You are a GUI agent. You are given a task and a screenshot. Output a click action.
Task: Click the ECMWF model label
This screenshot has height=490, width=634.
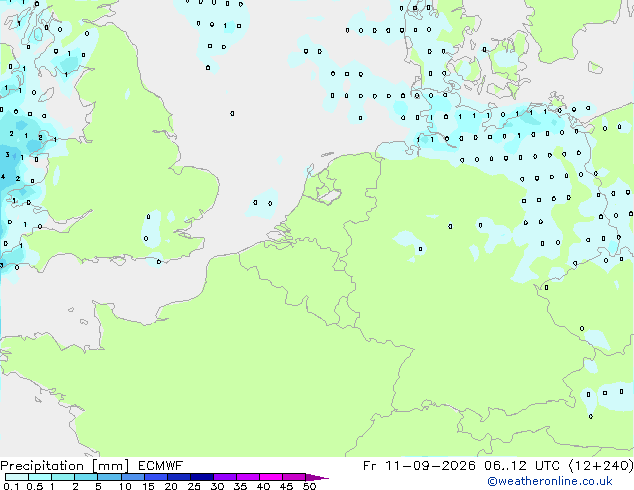[161, 466]
